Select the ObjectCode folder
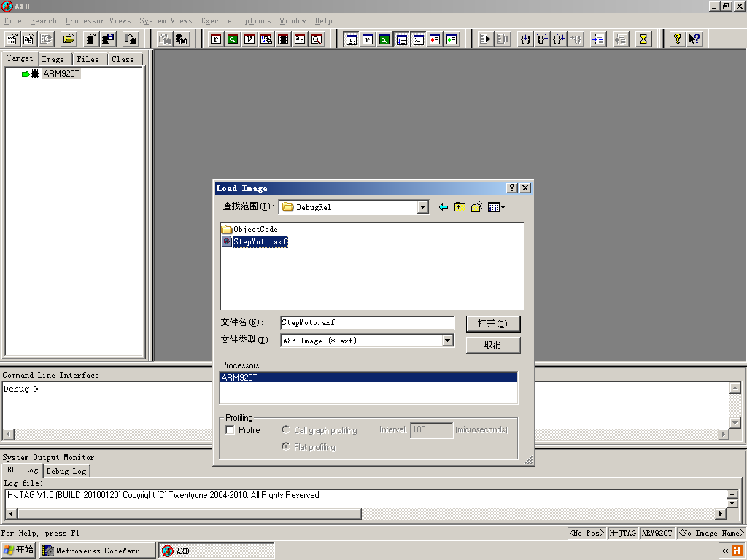 click(250, 229)
